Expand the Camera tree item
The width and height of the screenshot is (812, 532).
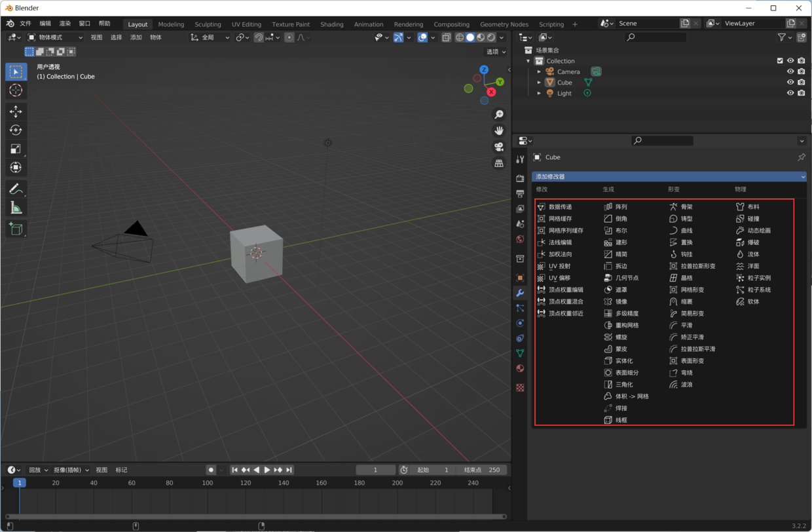pos(539,71)
